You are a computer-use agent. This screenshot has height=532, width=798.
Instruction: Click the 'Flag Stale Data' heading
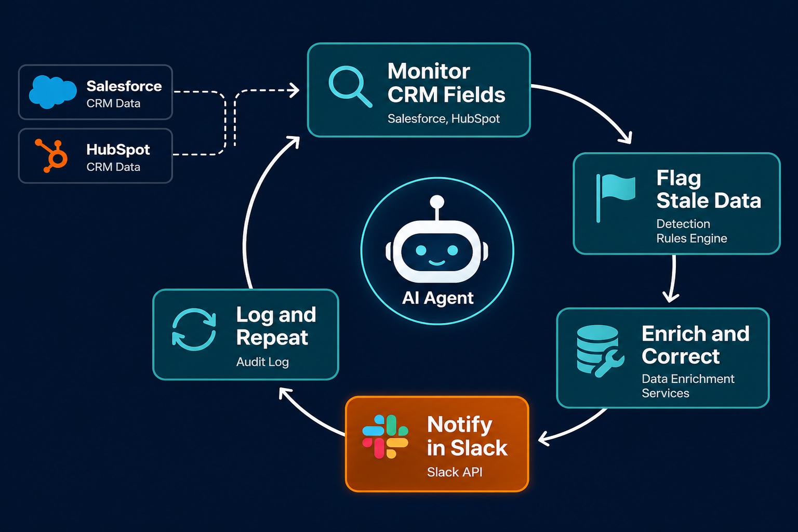(709, 189)
